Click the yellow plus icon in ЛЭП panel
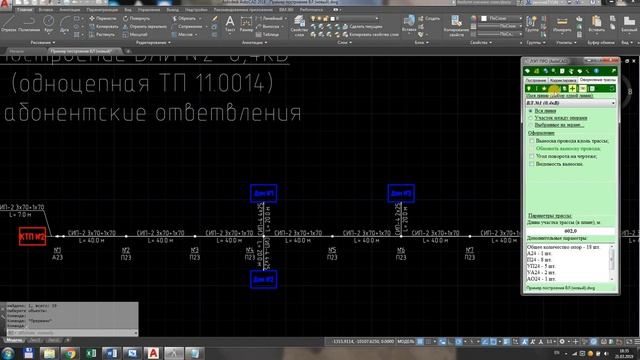The height and width of the screenshot is (360, 640). point(573,89)
